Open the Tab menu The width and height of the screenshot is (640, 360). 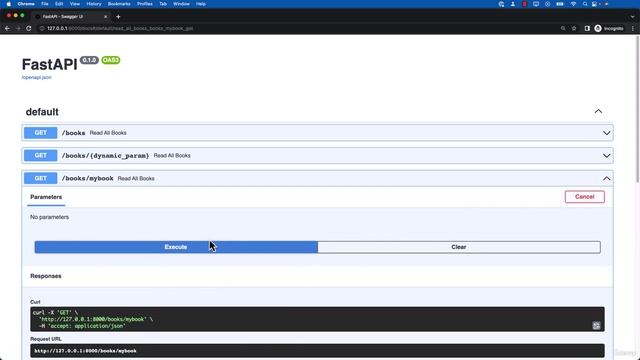163,4
